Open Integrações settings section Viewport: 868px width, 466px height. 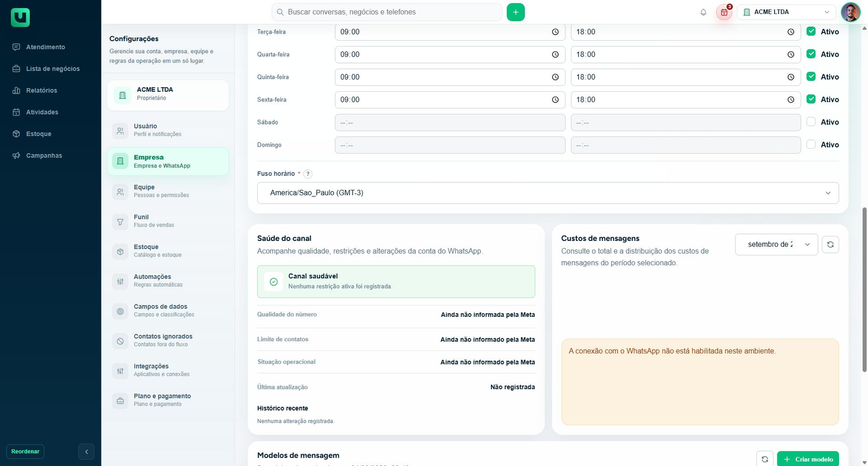click(168, 370)
